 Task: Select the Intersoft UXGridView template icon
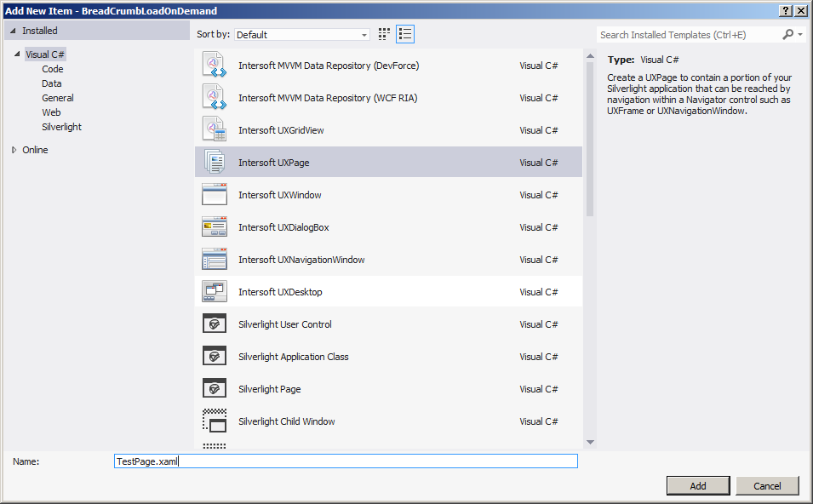214,130
